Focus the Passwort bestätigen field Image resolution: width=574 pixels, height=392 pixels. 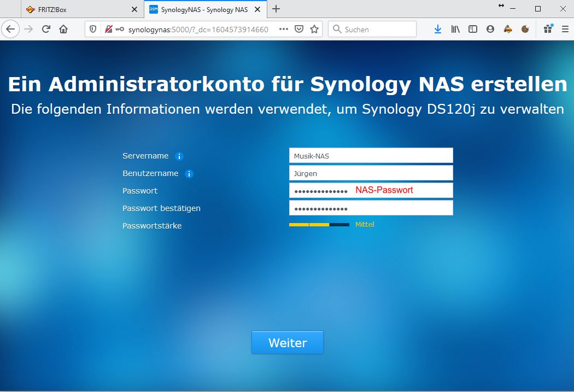(x=371, y=208)
